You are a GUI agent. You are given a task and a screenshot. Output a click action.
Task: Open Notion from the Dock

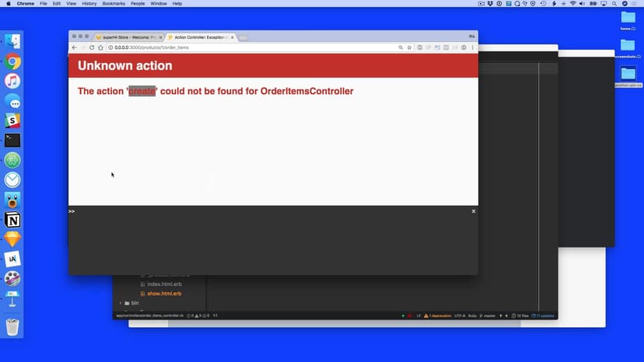click(x=12, y=220)
